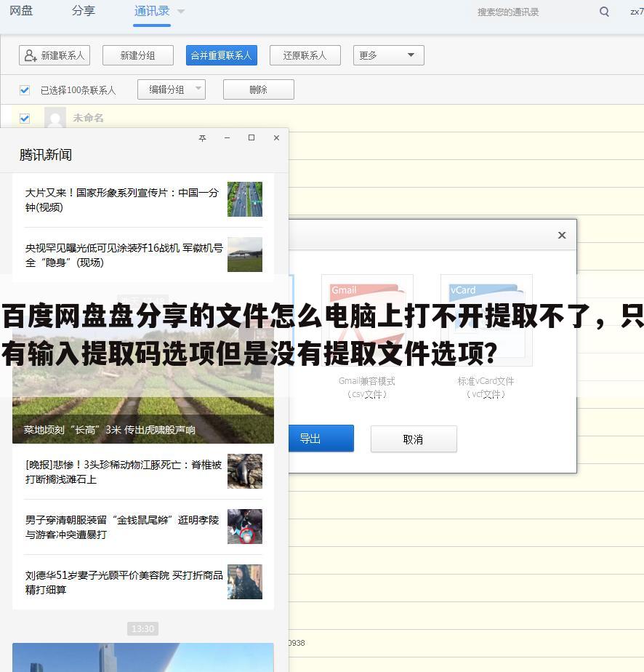Open the 刘德华51岁妻子 news article link
Screen dimensions: 644x672
click(x=124, y=582)
